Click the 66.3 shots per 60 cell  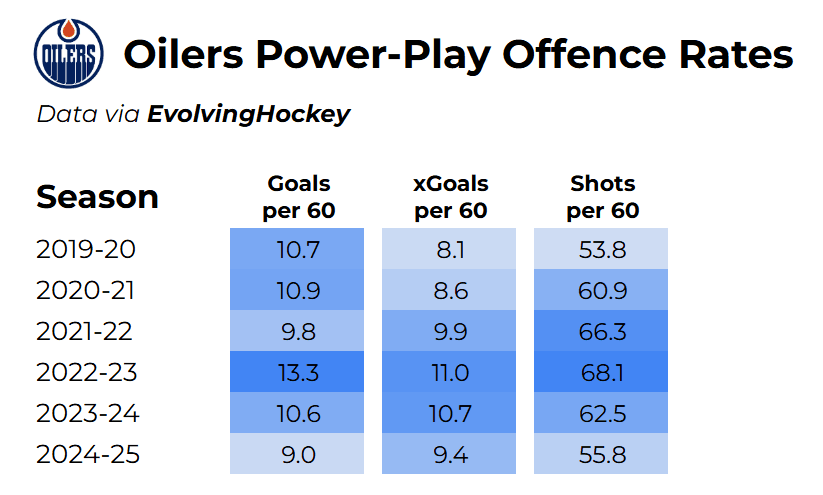point(602,331)
